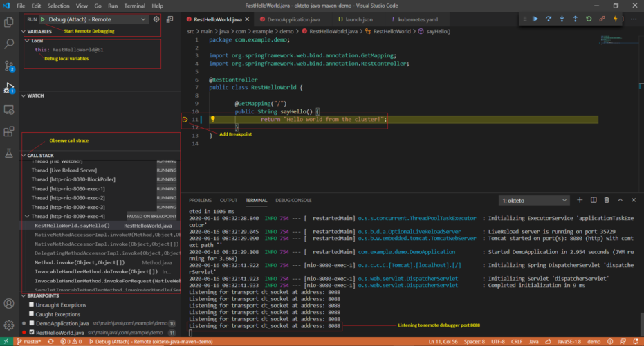Click the master* branch in status bar
Image resolution: width=644 pixels, height=346 pixels.
coord(29,341)
